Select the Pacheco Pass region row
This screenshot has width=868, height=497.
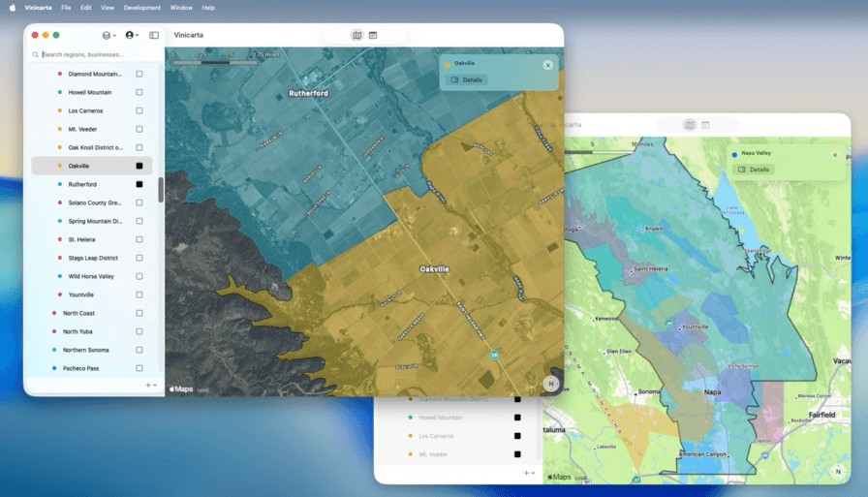[92, 368]
